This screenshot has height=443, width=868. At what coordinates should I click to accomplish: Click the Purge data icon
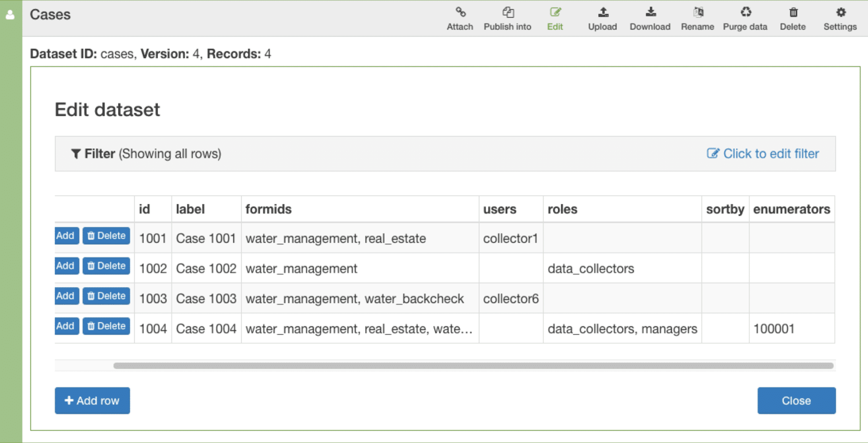click(x=745, y=18)
